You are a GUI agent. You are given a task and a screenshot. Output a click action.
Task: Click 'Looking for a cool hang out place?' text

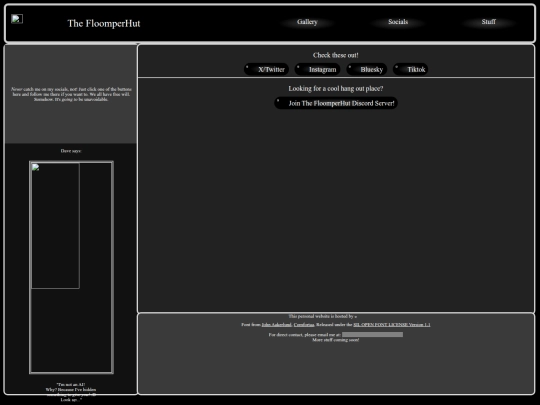point(336,89)
